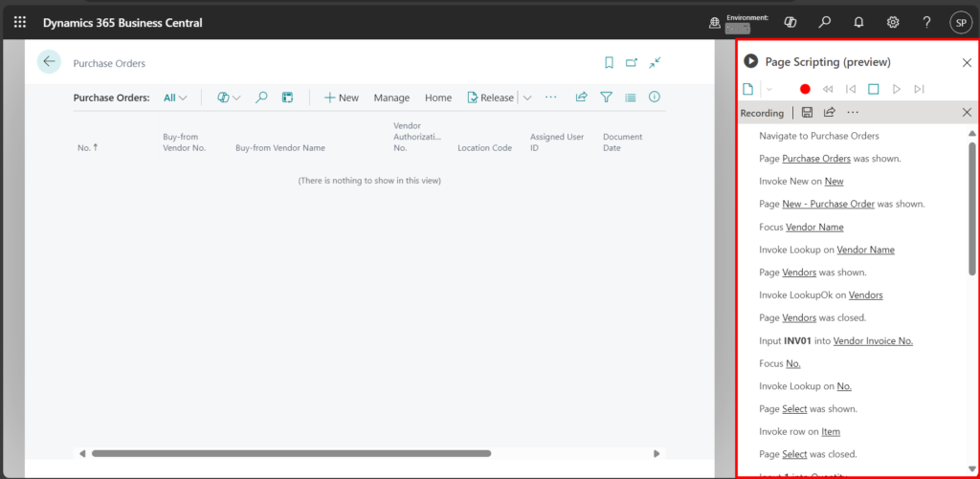
Task: Select the Navigate to Purchase Orders step
Action: click(x=819, y=136)
